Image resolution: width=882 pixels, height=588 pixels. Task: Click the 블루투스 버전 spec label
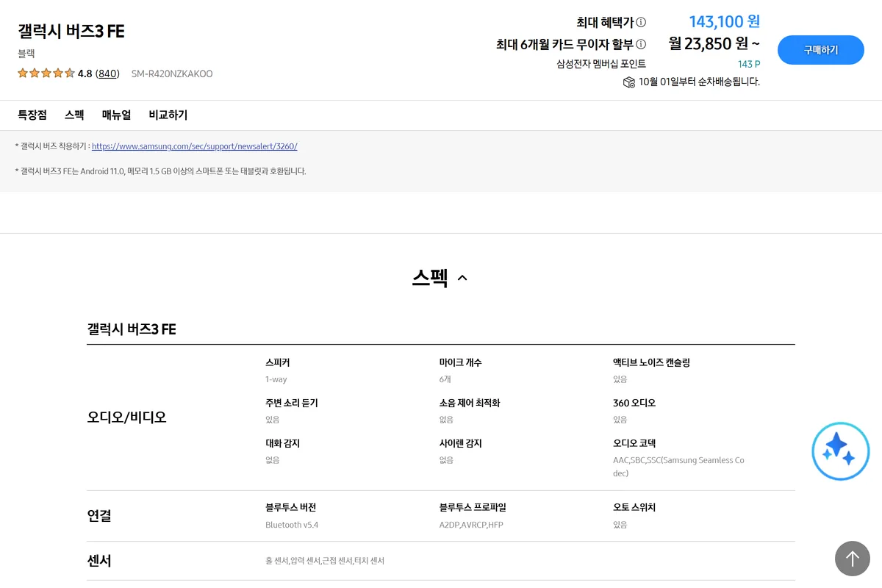point(291,507)
